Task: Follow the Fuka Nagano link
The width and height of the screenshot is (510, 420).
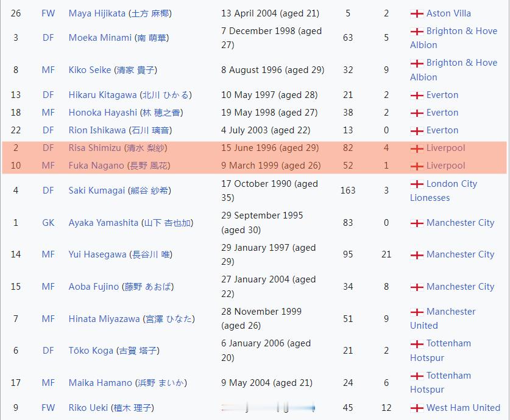Action: [x=96, y=166]
